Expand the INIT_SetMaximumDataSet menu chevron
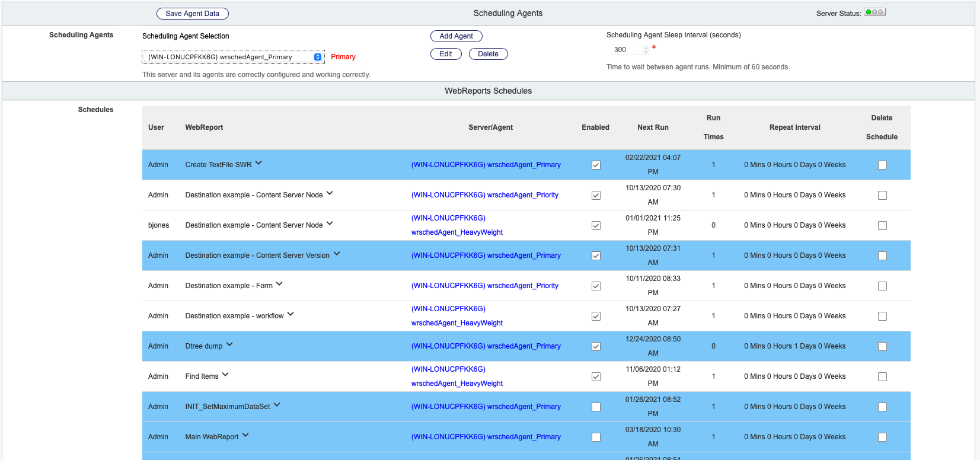Viewport: 980px width, 460px height. tap(277, 405)
